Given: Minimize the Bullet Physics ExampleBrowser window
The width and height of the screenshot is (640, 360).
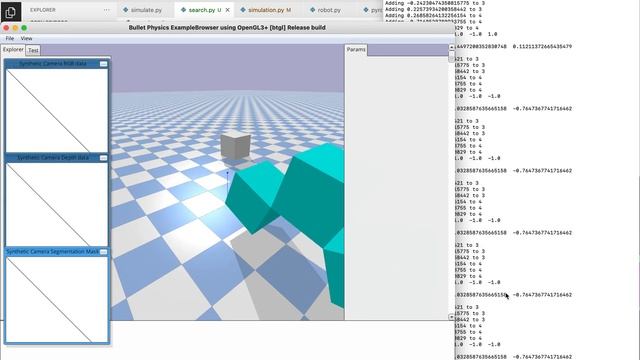Looking at the screenshot, I should (x=15, y=28).
